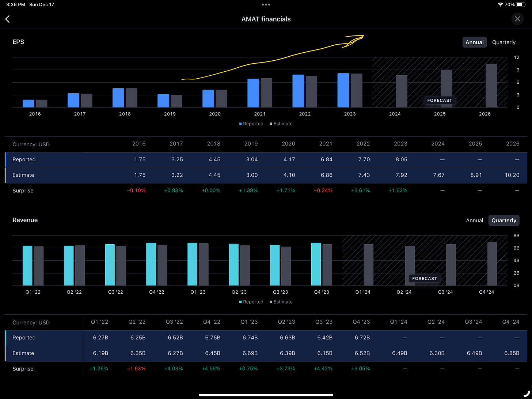Click EPS surprise value +3.61%
Screen dimensions: 532x399
pyautogui.click(x=360, y=191)
